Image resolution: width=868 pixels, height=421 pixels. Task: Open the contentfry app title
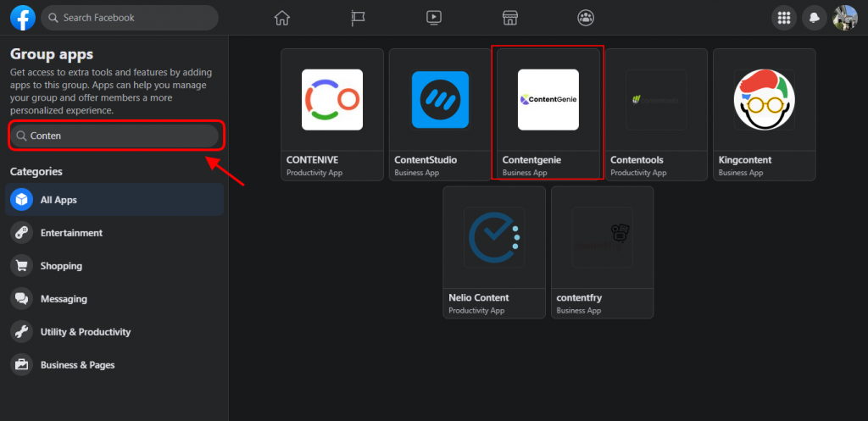579,297
